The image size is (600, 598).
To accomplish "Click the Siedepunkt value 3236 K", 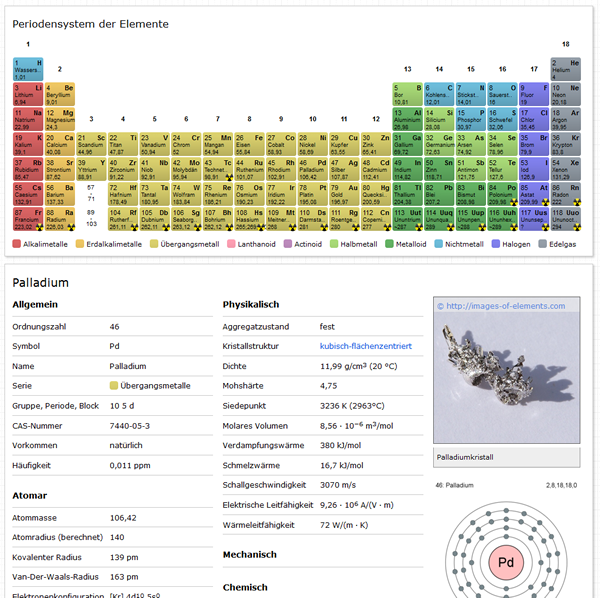I will click(x=352, y=406).
